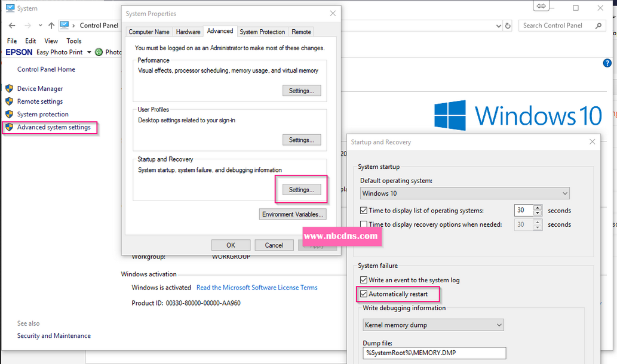Increase operating systems list seconds value

coord(538,208)
